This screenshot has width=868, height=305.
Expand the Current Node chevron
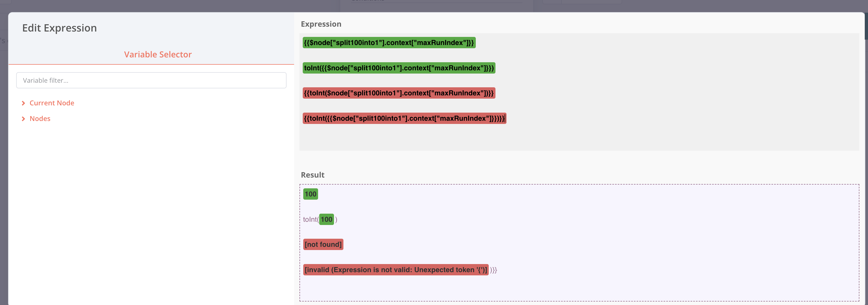(23, 103)
